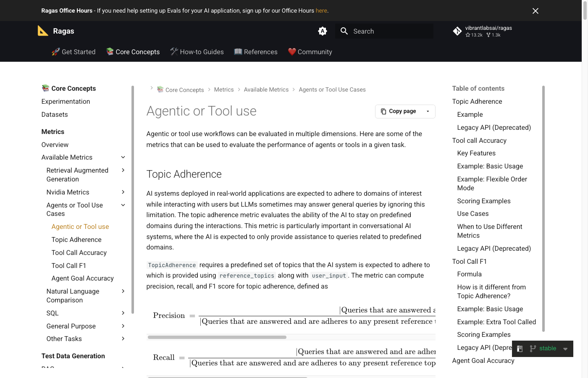
Task: Collapse the Agents or Tool Use Cases section
Action: click(x=123, y=205)
